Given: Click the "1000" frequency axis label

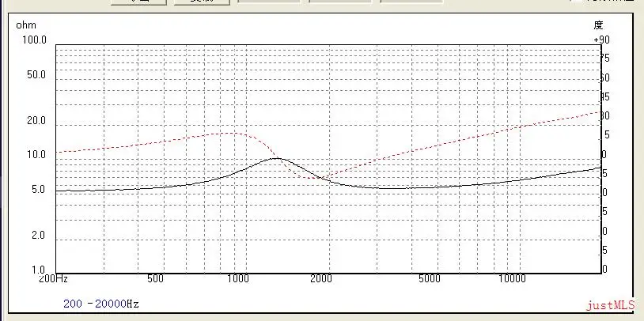Looking at the screenshot, I should [238, 279].
